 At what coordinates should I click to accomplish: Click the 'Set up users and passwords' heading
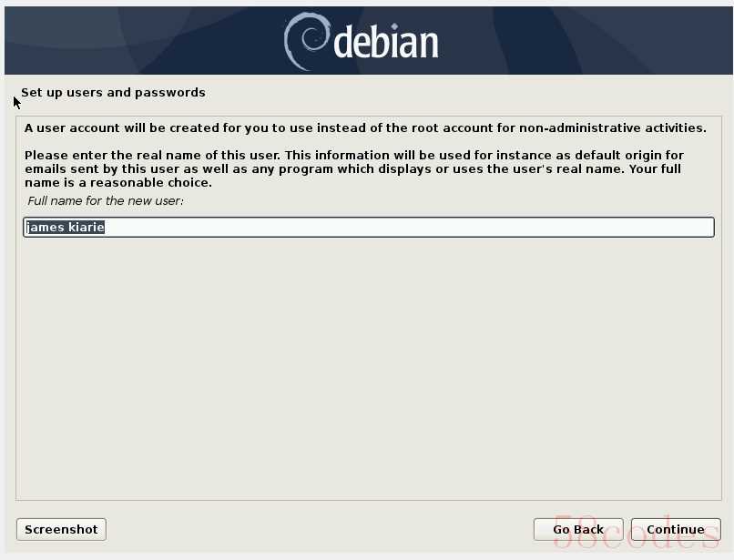click(113, 92)
